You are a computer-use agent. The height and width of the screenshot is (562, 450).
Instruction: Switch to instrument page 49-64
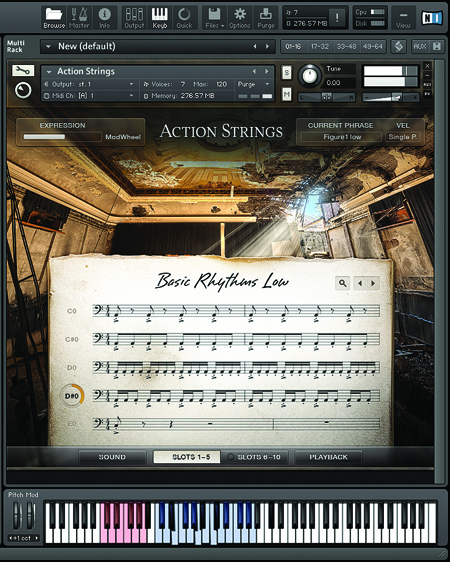[x=373, y=47]
